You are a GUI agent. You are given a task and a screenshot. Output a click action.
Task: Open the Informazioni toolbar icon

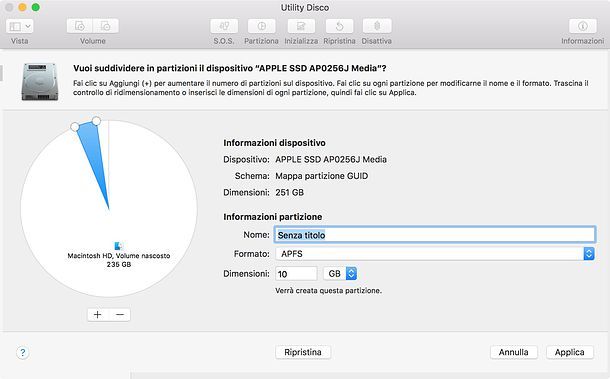[x=582, y=26]
